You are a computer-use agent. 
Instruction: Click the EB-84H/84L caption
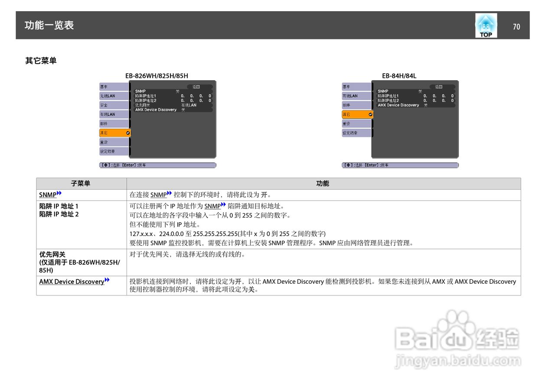coord(399,76)
